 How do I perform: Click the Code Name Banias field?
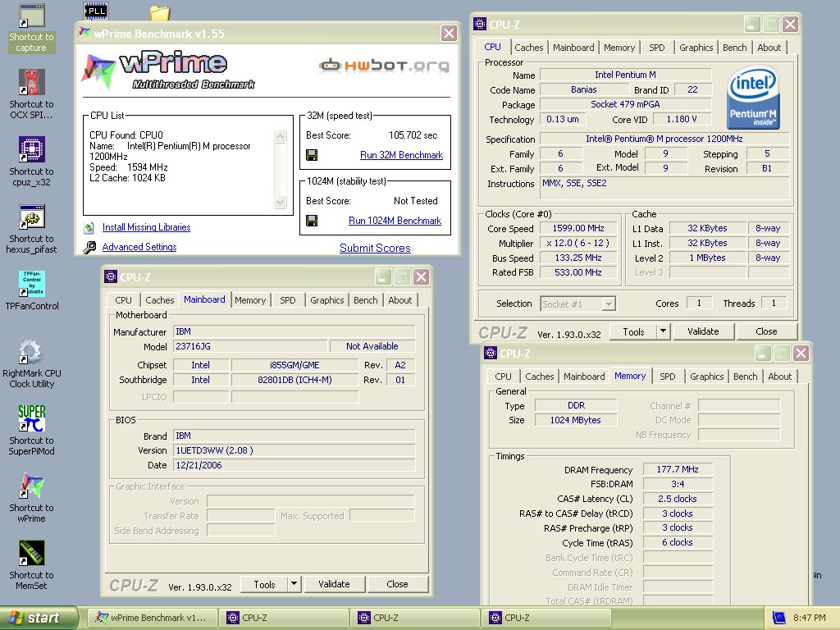[583, 90]
